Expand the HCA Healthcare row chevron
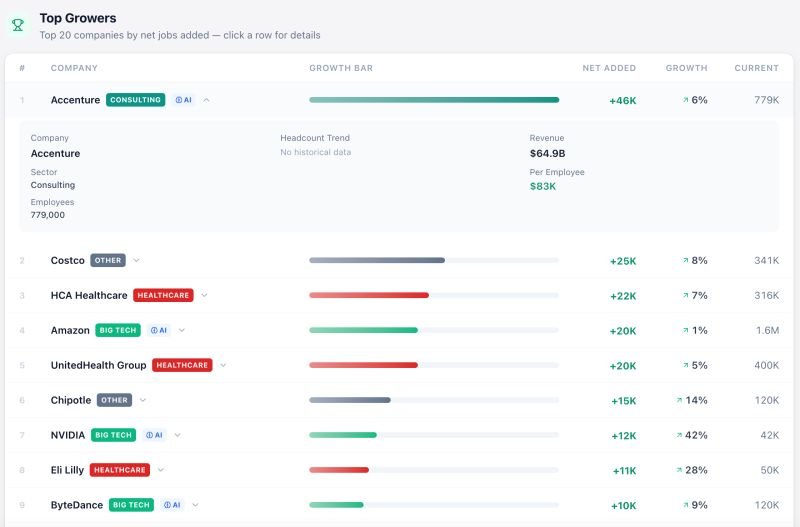Screen dimensions: 800x527 (x=204, y=295)
